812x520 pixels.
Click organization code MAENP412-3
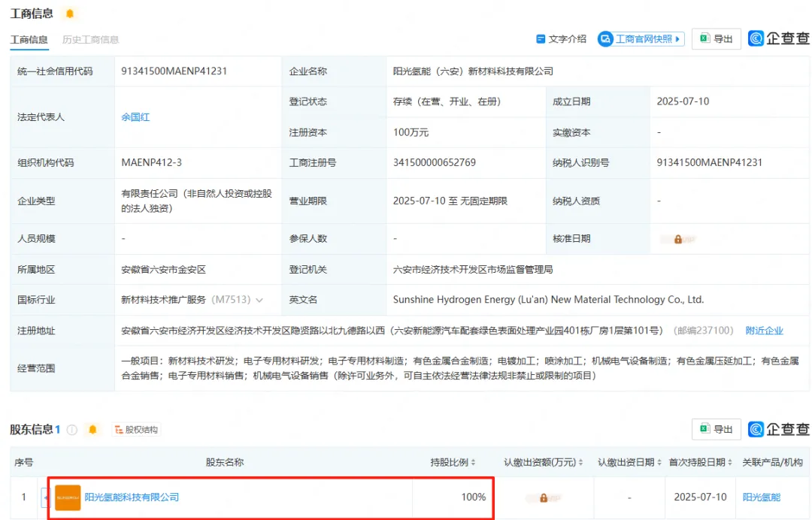(151, 162)
